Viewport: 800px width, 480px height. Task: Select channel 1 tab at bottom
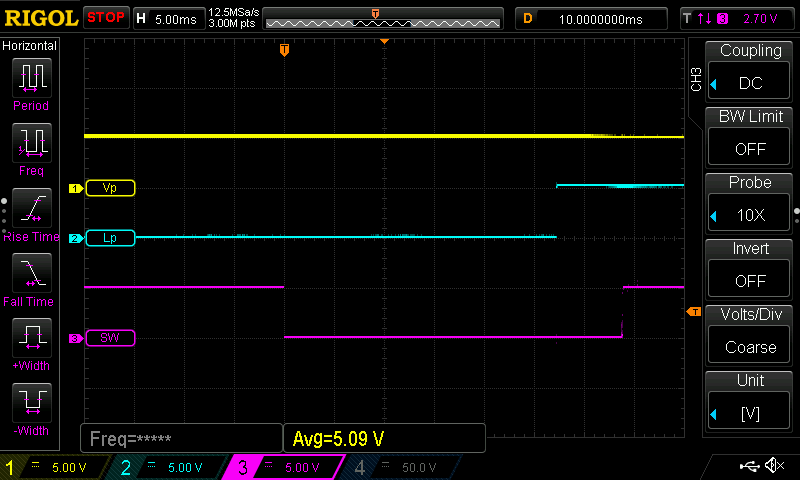click(56, 467)
